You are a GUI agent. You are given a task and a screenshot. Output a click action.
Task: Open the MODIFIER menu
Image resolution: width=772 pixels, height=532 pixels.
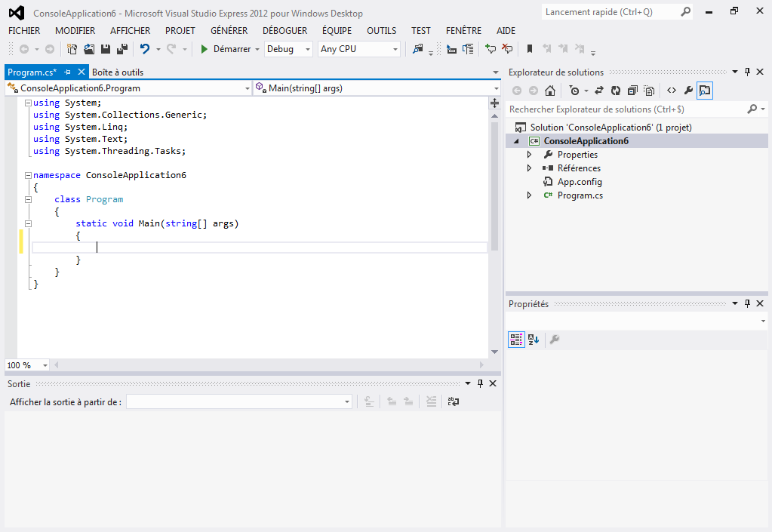point(75,30)
